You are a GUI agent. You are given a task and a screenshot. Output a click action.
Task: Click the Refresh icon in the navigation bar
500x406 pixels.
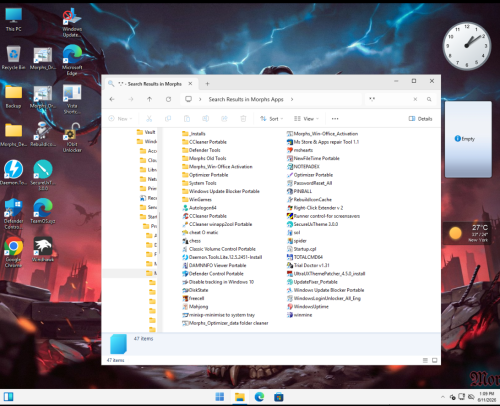click(x=168, y=99)
